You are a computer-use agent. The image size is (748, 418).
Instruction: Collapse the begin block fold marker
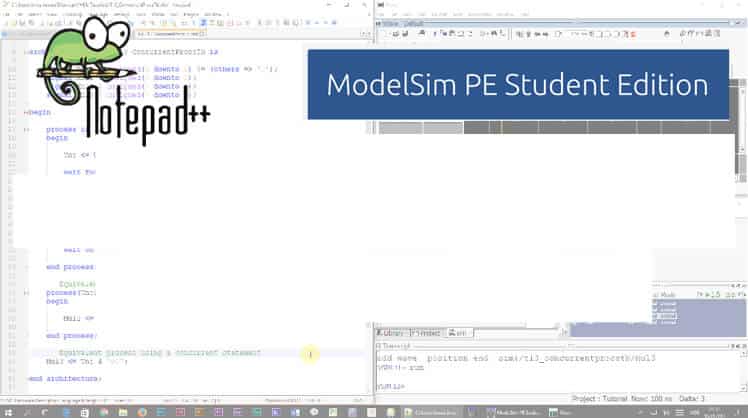tap(26, 112)
